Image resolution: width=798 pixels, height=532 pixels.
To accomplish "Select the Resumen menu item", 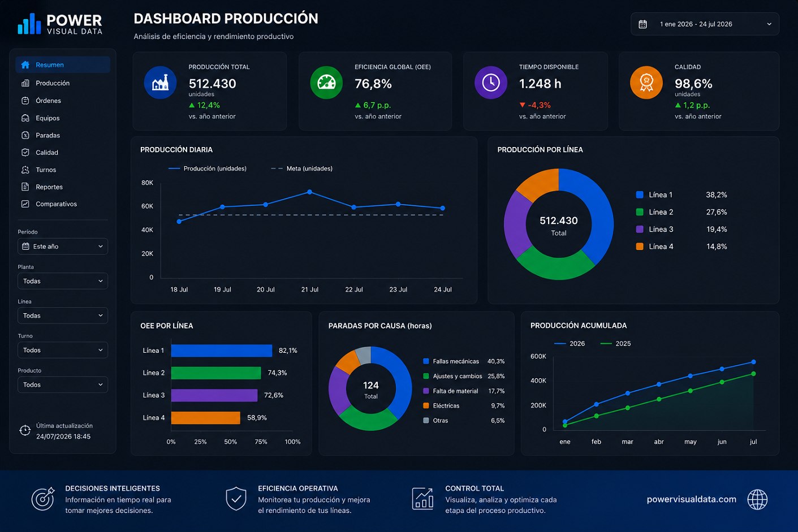I will pos(63,65).
